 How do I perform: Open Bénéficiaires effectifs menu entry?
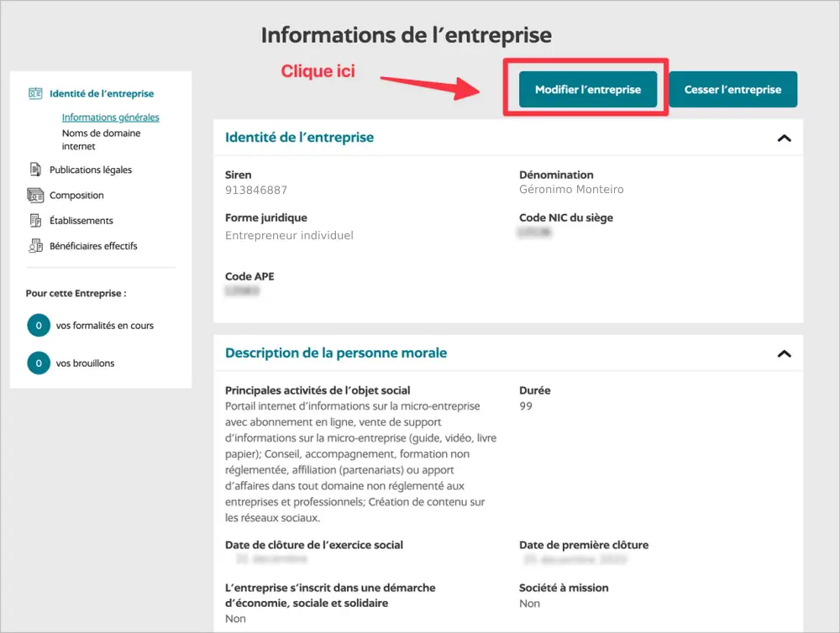[93, 246]
